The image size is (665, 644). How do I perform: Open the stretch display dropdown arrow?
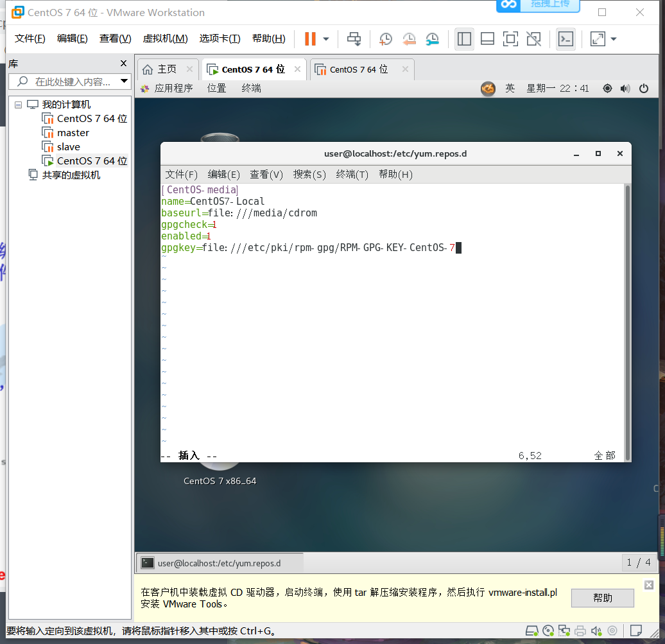613,39
